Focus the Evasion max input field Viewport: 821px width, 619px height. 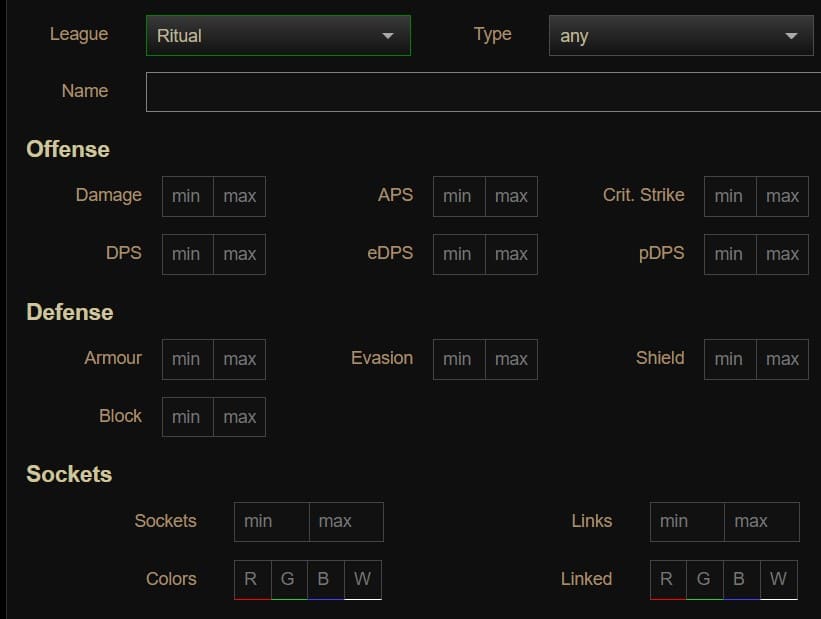pyautogui.click(x=511, y=359)
